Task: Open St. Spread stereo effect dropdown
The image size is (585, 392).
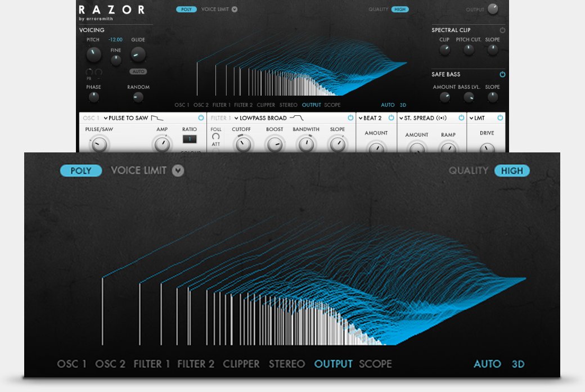Action: point(422,118)
